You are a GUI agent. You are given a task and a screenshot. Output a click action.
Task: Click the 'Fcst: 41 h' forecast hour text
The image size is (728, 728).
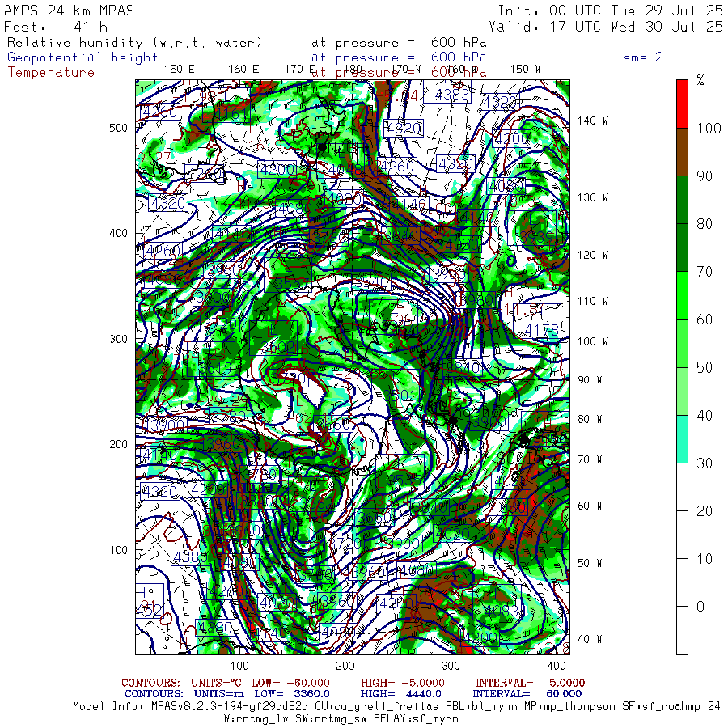pos(56,27)
